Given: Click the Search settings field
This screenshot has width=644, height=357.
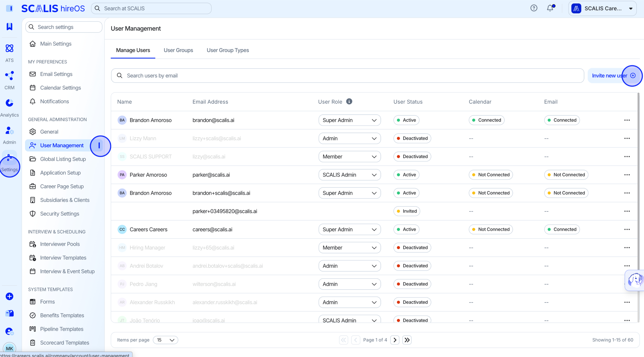Looking at the screenshot, I should (64, 27).
